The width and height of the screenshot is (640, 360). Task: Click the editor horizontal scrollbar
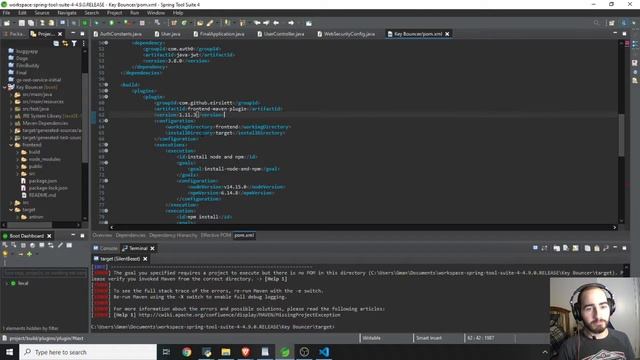pos(362,227)
